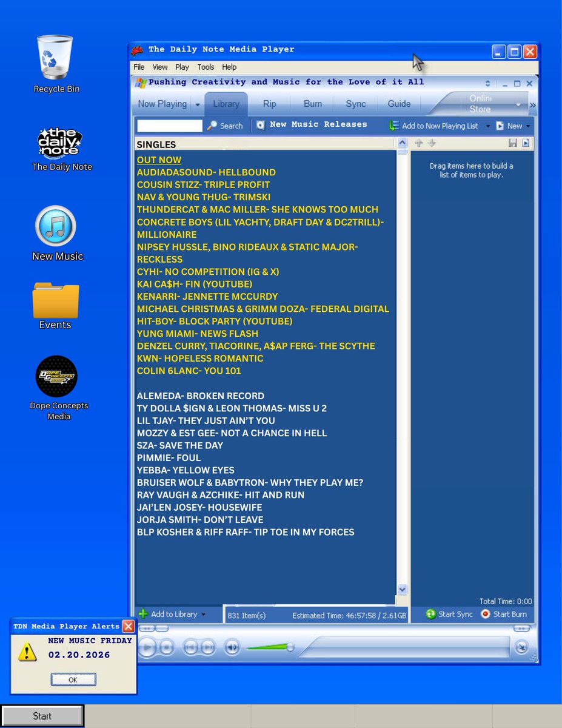Image resolution: width=562 pixels, height=728 pixels.
Task: Open the Add to Library dropdown arrow
Action: [203, 615]
